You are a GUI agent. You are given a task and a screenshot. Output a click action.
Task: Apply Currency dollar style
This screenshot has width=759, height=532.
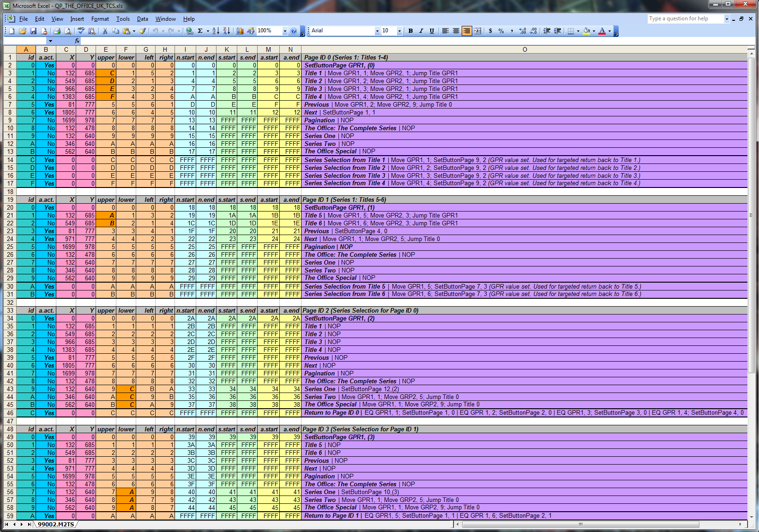490,31
